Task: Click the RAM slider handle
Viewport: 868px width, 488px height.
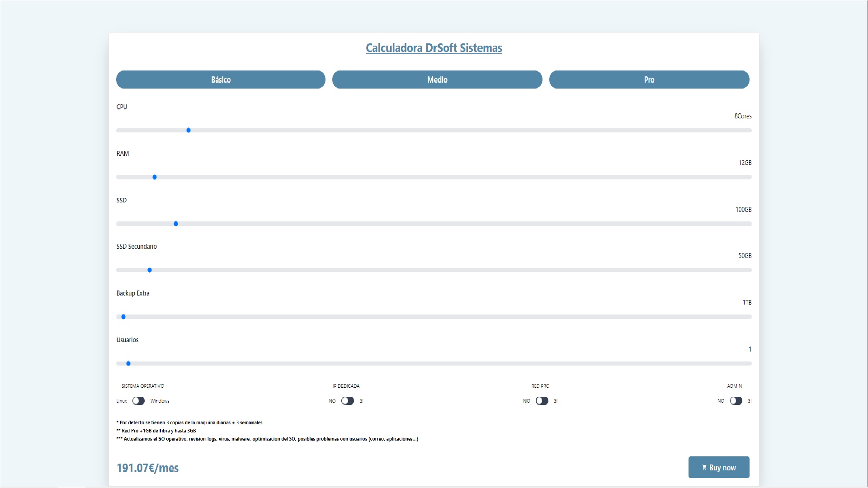Action: (x=155, y=177)
